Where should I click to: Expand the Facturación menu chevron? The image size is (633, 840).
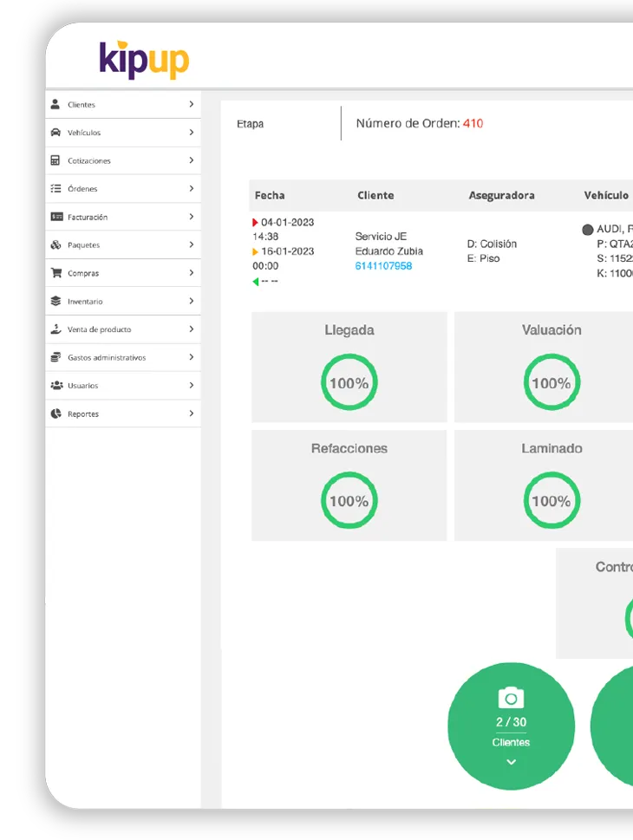coord(192,217)
